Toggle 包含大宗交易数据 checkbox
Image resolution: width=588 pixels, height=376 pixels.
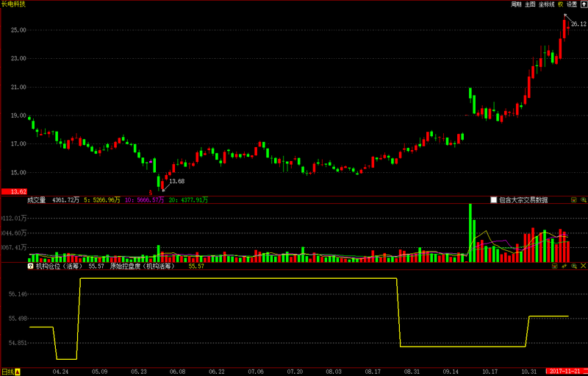(494, 199)
